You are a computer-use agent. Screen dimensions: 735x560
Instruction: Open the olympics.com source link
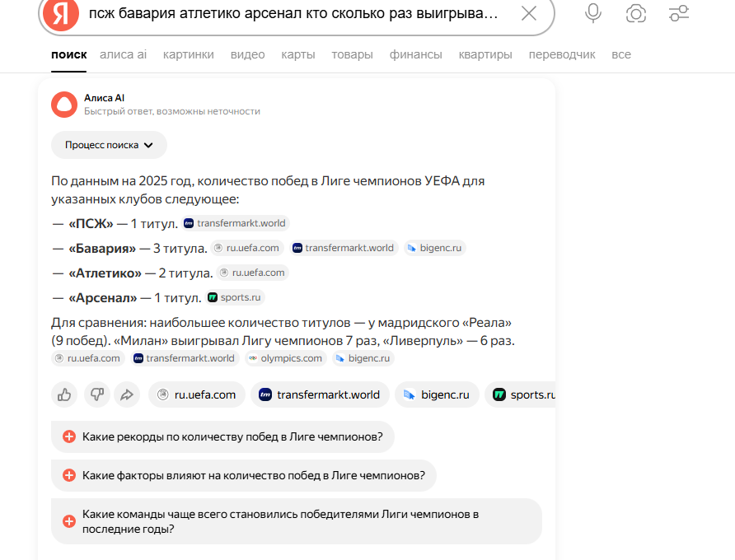coord(285,358)
